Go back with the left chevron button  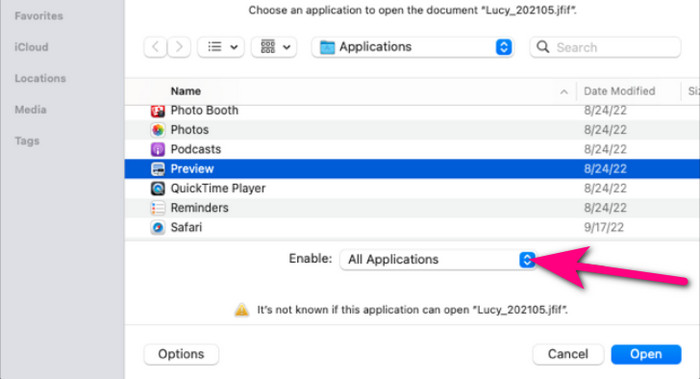coord(155,47)
